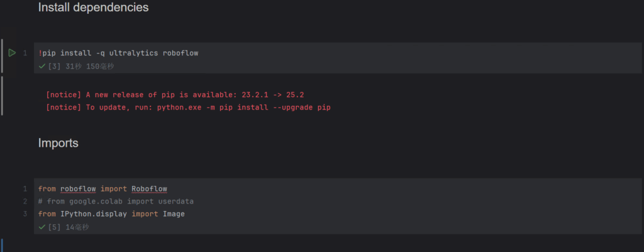
Task: Click the pip upgrade command notice in the output
Action: (188, 107)
